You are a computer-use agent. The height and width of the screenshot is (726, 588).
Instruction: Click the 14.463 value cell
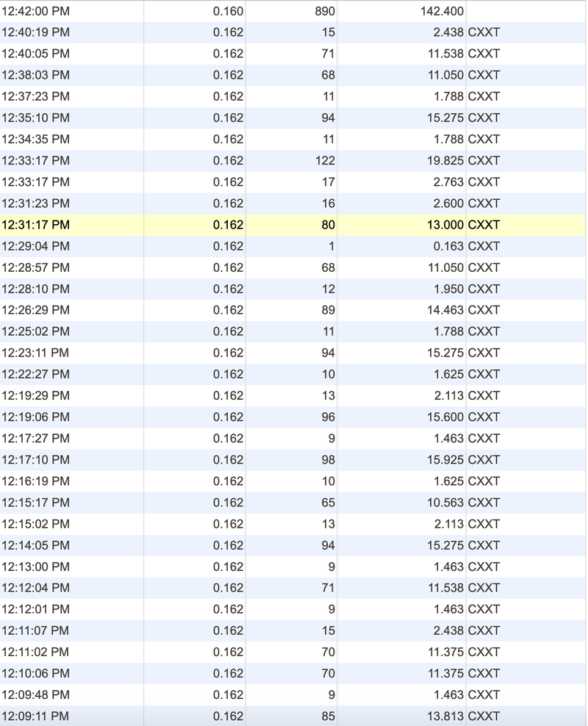pyautogui.click(x=445, y=310)
